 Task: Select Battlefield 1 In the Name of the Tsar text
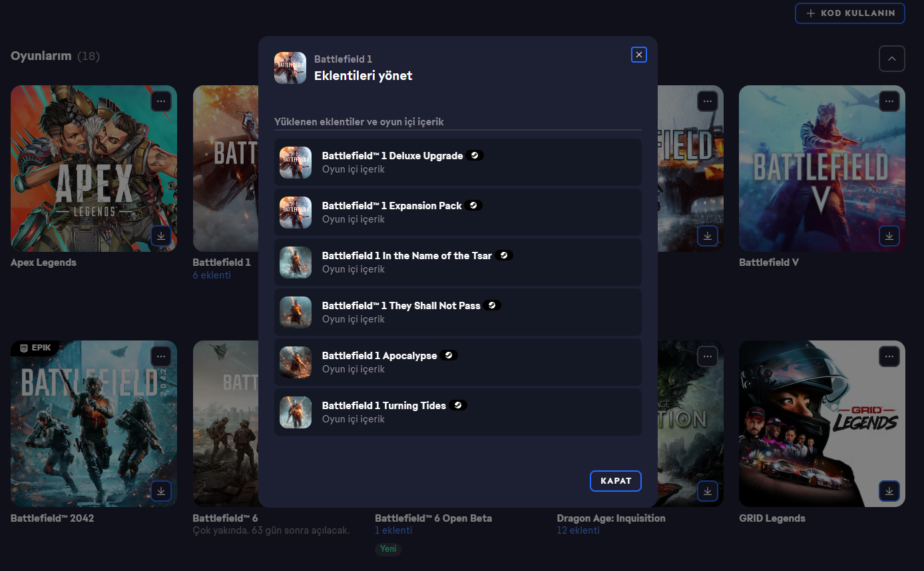click(x=407, y=256)
